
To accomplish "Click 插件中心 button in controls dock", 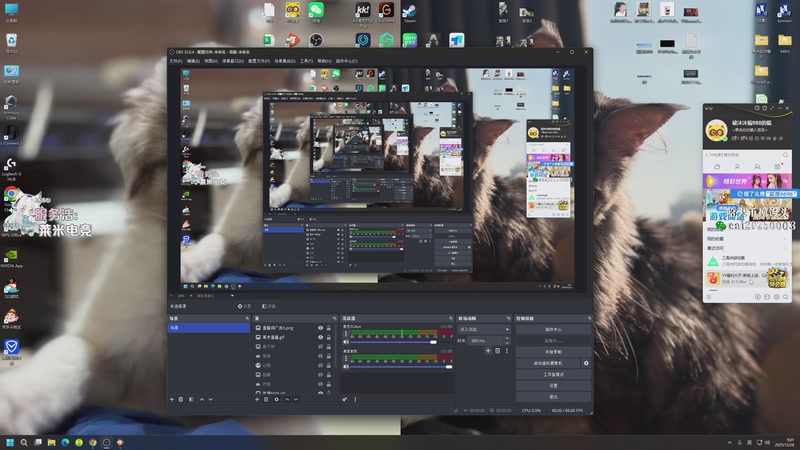I will click(x=553, y=330).
